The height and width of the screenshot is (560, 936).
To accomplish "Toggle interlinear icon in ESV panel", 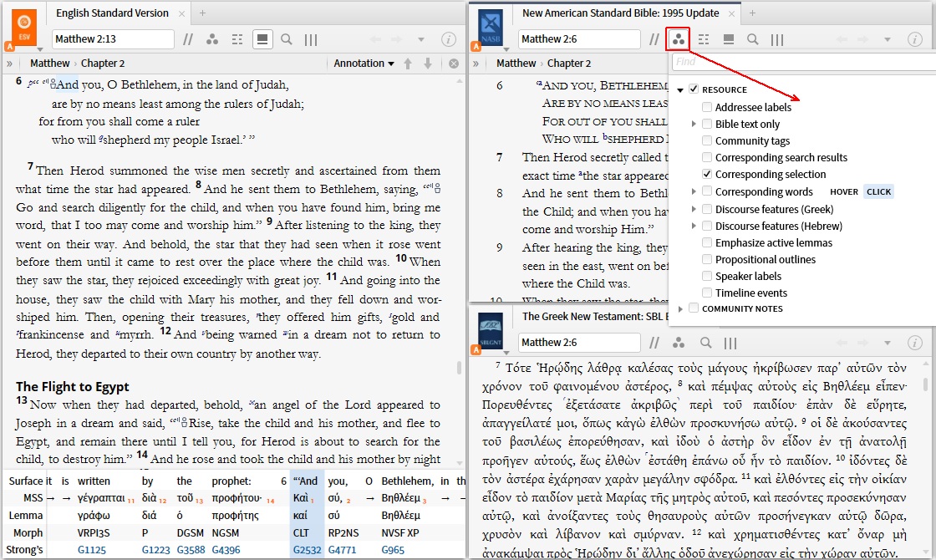I will 237,39.
